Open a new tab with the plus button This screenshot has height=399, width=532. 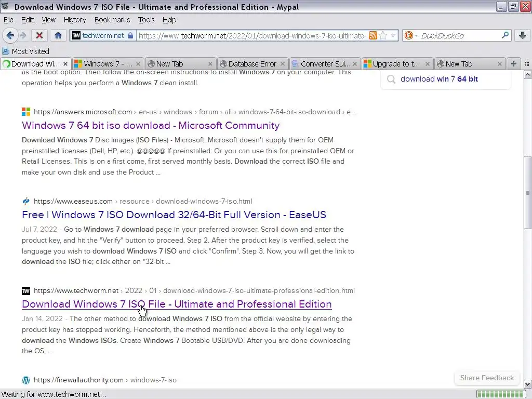pyautogui.click(x=514, y=64)
